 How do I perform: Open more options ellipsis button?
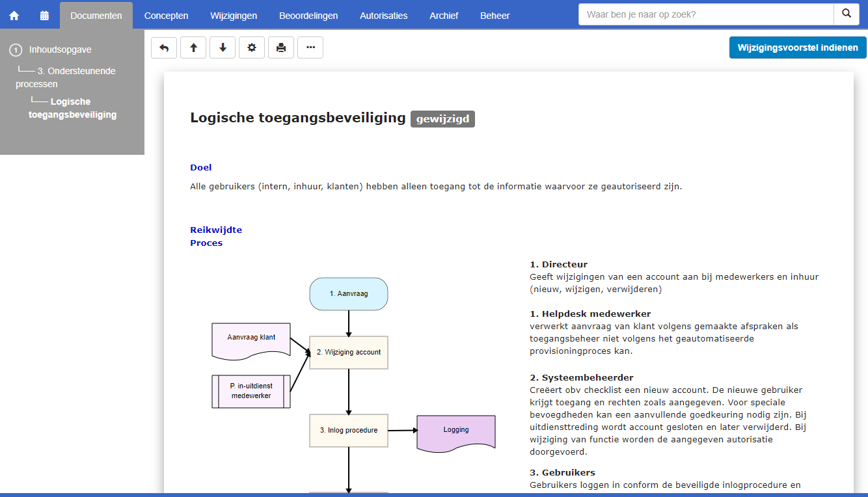310,47
